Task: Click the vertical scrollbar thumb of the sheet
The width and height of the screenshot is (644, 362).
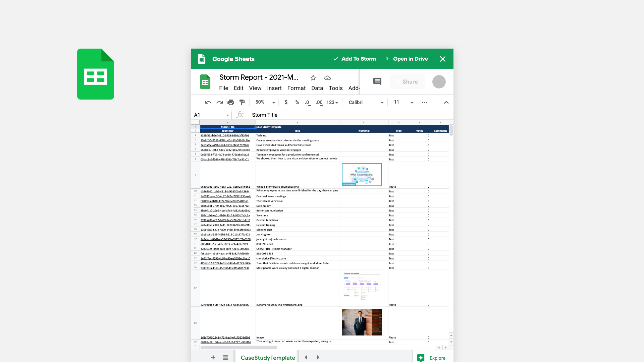Action: [451, 130]
